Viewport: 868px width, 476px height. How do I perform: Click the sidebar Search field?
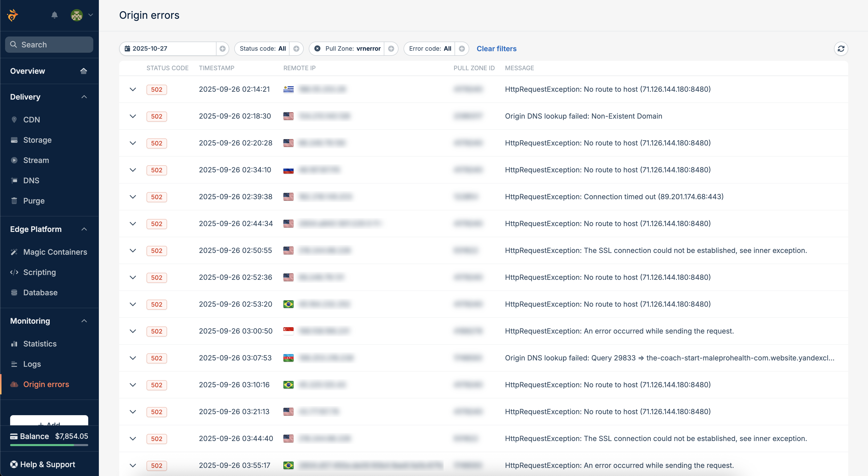coord(49,44)
